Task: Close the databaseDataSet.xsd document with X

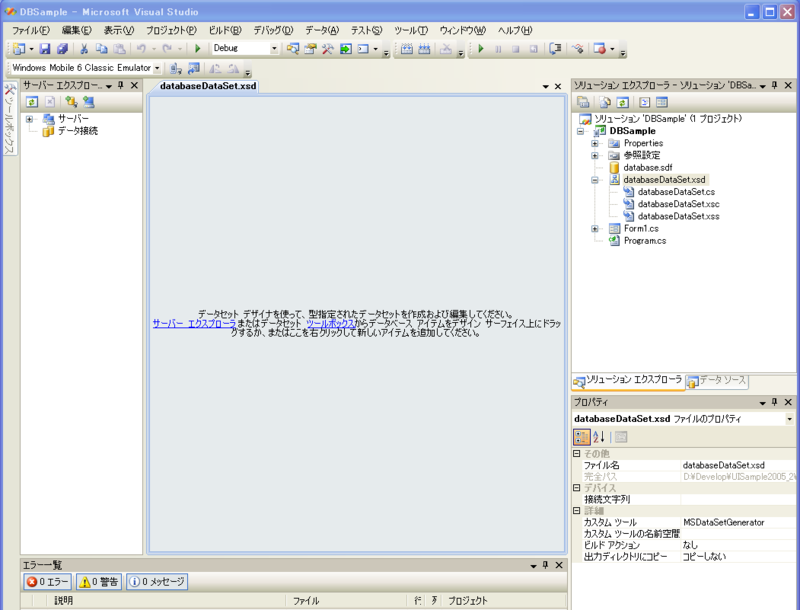Action: coord(558,86)
